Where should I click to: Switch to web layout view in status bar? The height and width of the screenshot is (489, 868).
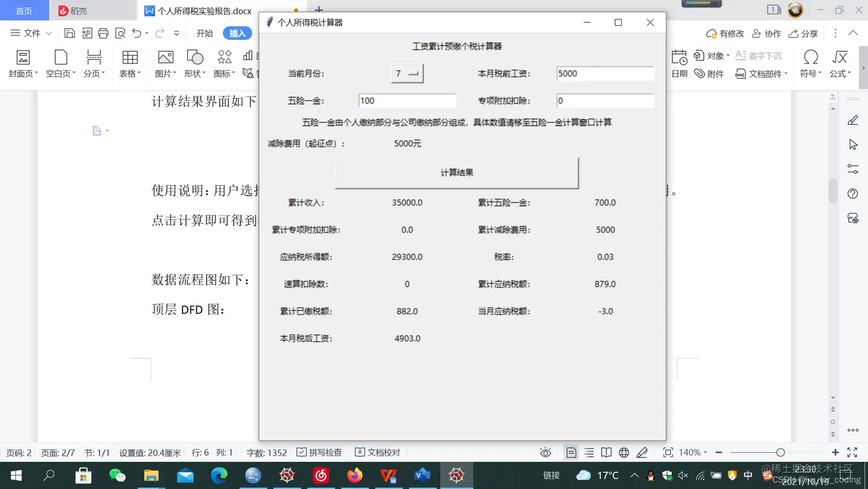624,453
